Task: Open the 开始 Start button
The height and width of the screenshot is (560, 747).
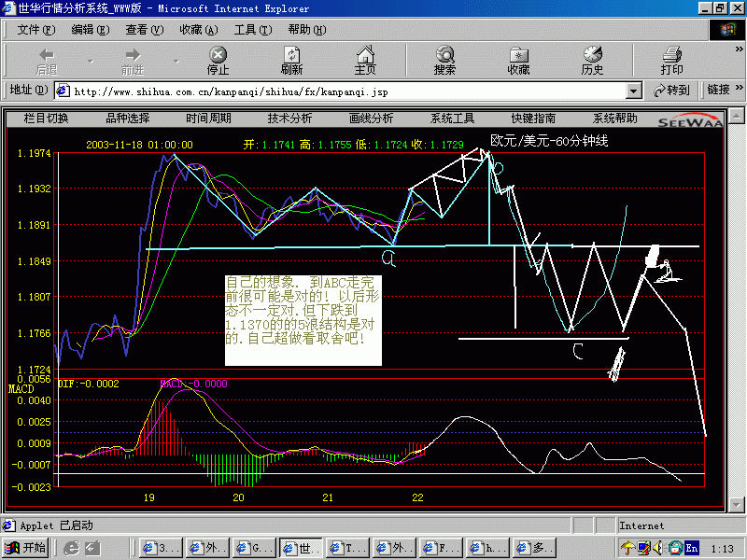Action: (x=25, y=548)
